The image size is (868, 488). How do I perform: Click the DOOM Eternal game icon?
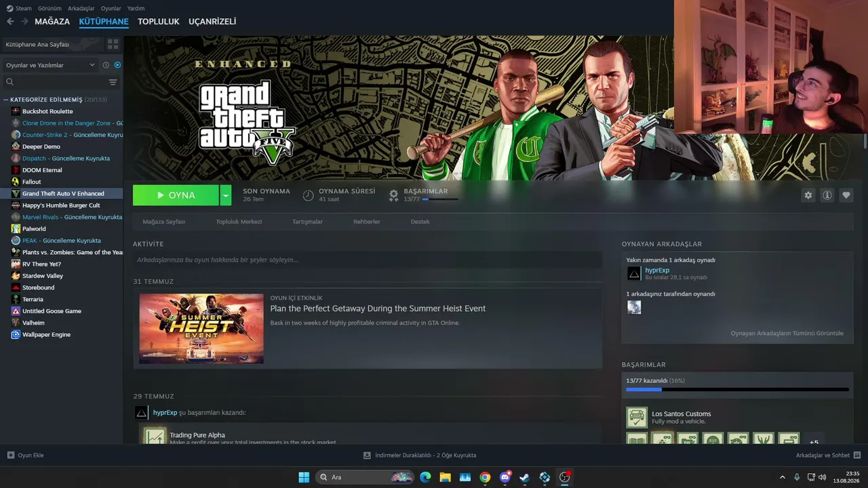[16, 170]
